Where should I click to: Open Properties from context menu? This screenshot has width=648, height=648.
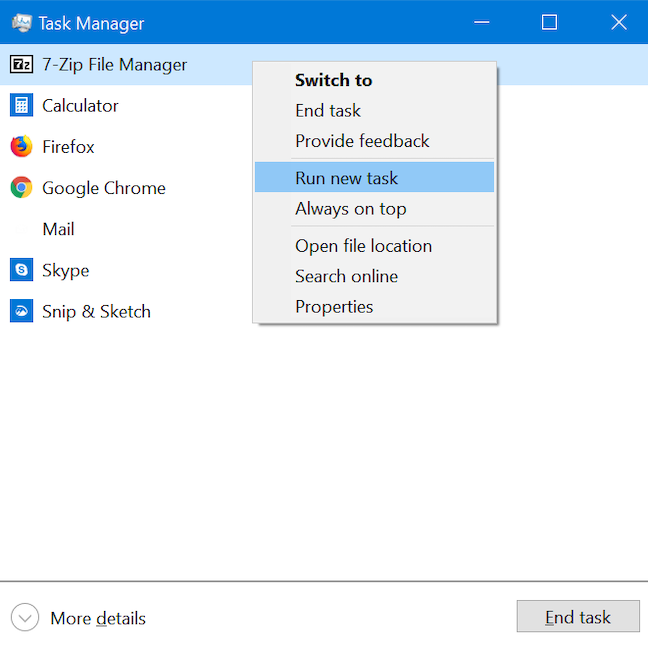(x=374, y=307)
